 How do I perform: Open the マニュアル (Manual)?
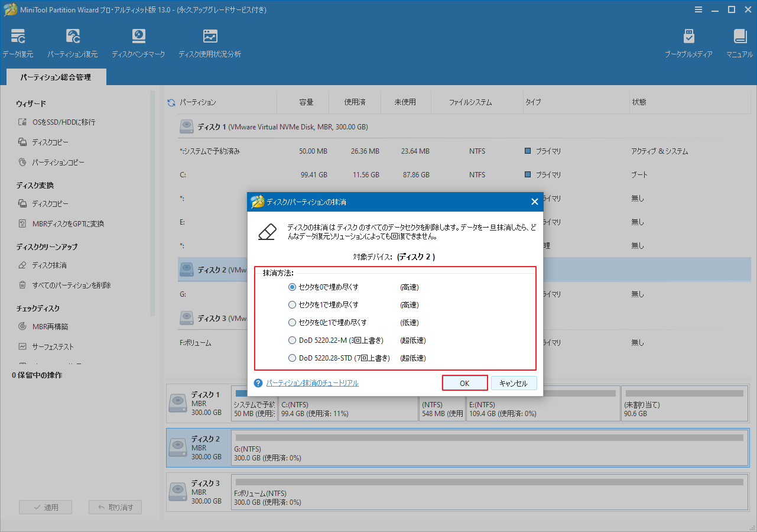(x=739, y=42)
